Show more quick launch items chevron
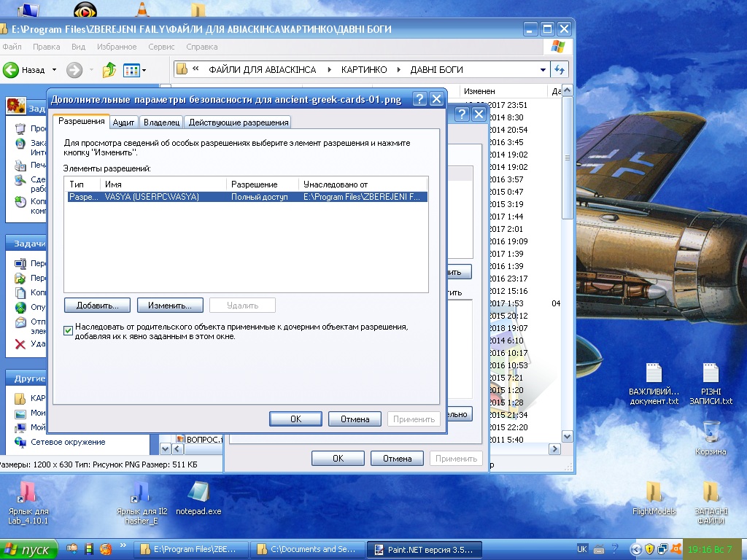Viewport: 747px width, 560px height. tap(123, 545)
